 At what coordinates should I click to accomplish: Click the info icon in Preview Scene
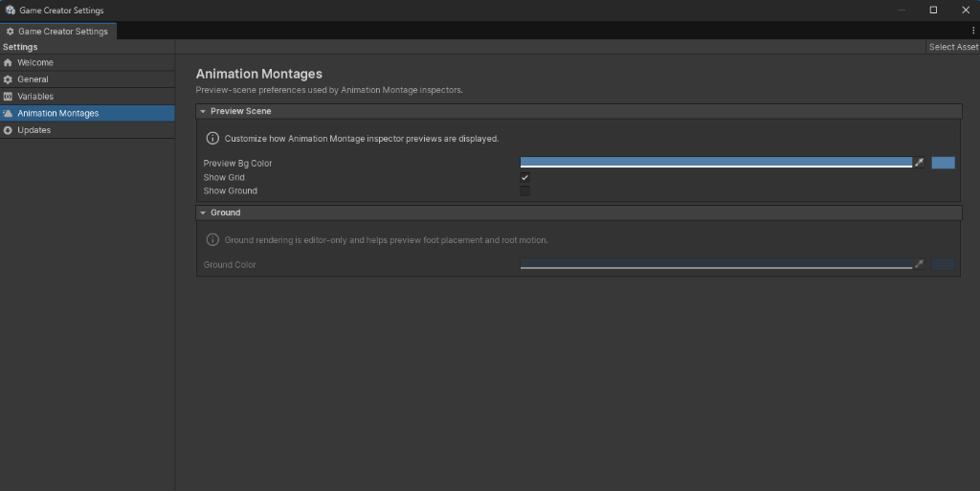tap(212, 138)
